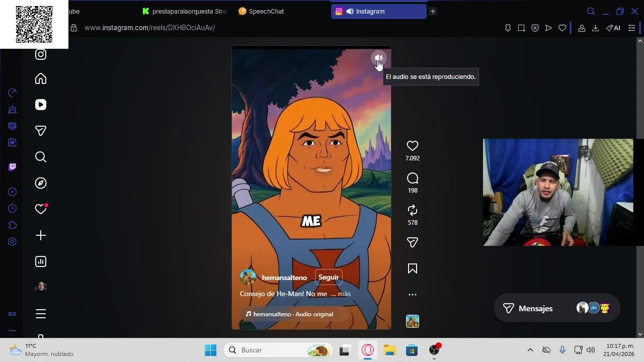Open the Aria AI assistant button
This screenshot has height=362, width=644.
click(613, 28)
